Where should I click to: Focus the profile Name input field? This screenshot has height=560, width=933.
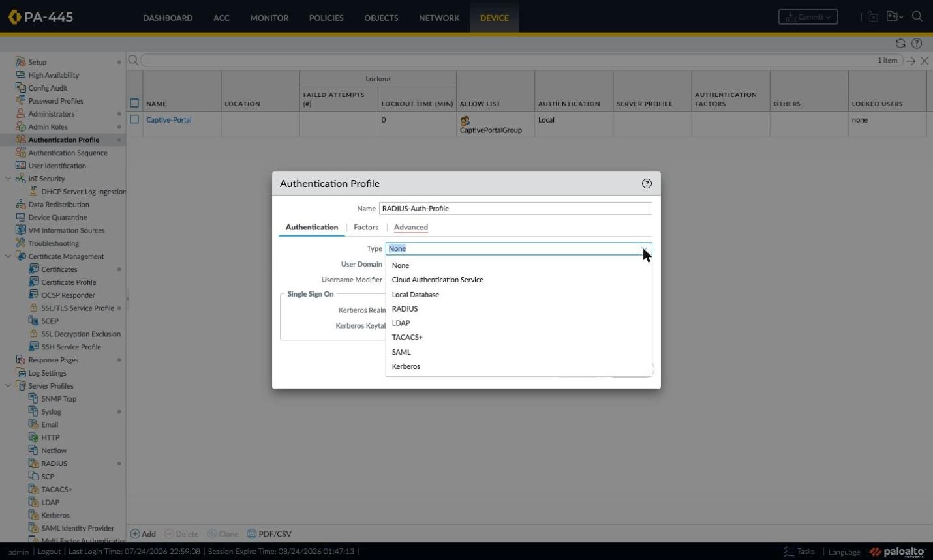[515, 209]
